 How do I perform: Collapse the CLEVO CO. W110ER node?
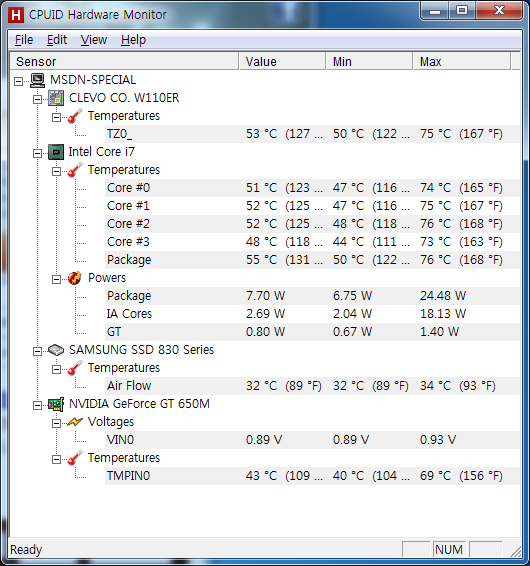(x=38, y=99)
